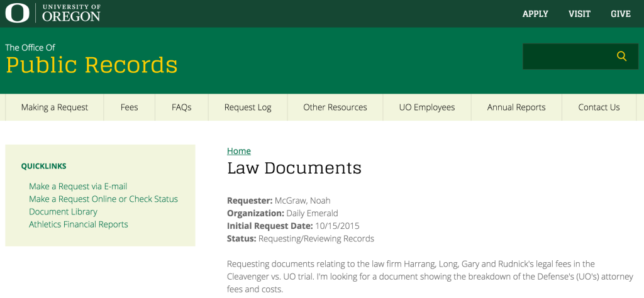
Task: Open the GIVE link
Action: [x=621, y=14]
